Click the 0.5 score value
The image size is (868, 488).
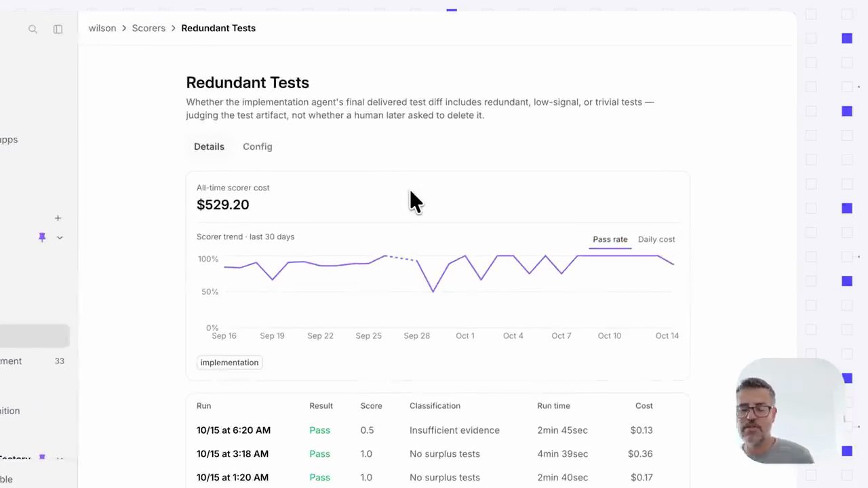[x=367, y=430]
